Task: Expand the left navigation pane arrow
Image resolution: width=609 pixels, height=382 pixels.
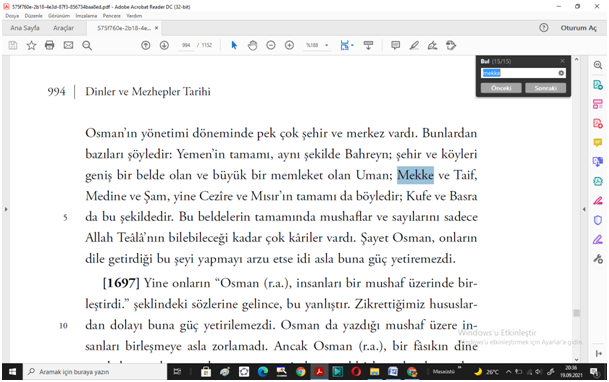Action: point(6,209)
